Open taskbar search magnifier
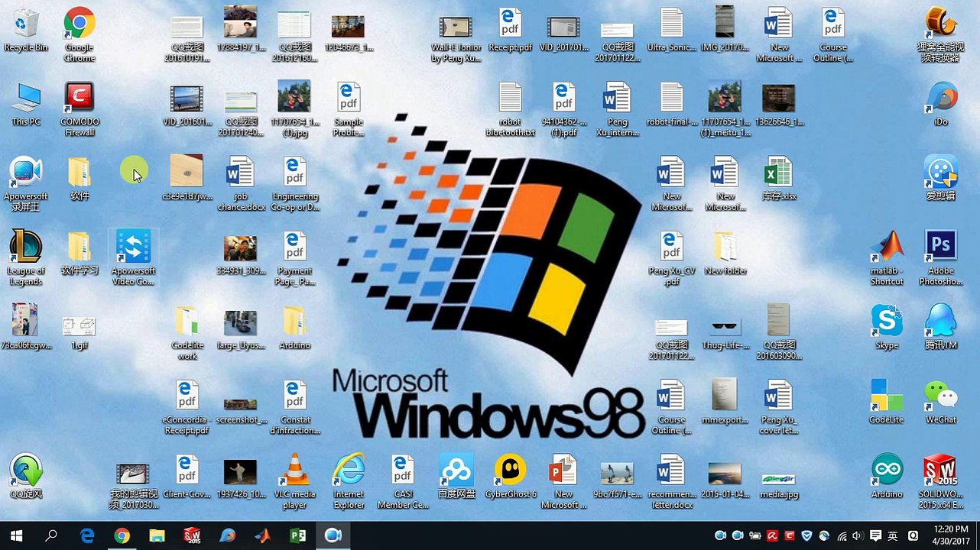980x550 pixels. click(x=51, y=535)
